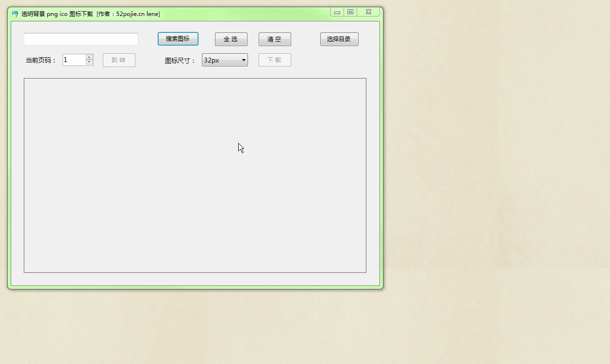
Task: Close the icon downloader window
Action: [x=369, y=12]
